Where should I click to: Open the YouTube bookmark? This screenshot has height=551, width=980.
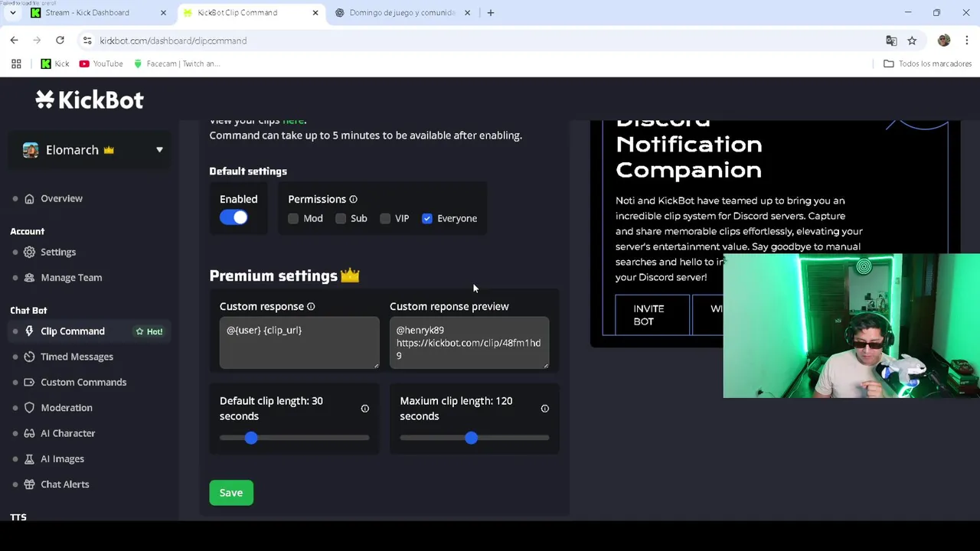point(101,64)
